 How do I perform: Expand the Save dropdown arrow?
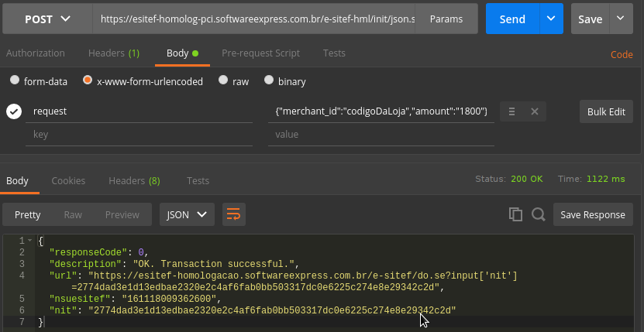[x=620, y=19]
